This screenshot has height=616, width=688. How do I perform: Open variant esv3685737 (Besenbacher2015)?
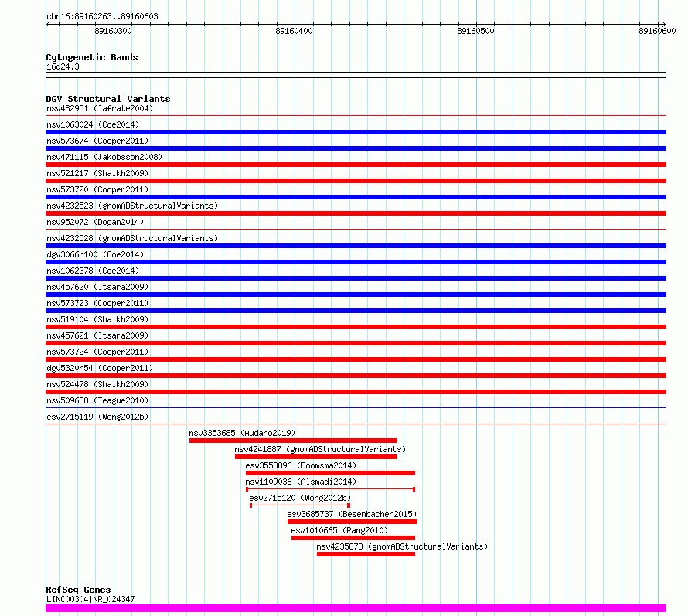pyautogui.click(x=352, y=515)
